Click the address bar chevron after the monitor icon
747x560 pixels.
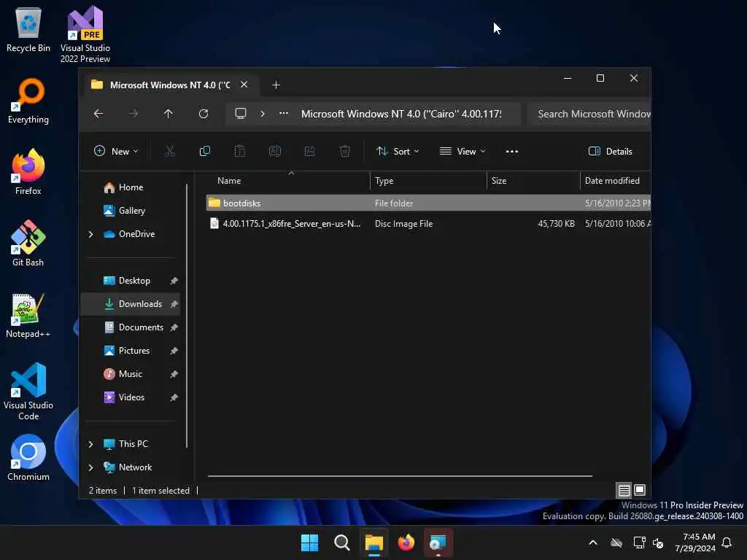pos(263,114)
